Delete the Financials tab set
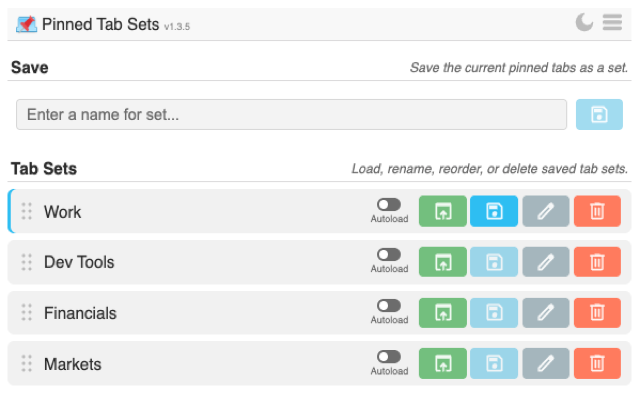This screenshot has width=640, height=400. click(597, 313)
